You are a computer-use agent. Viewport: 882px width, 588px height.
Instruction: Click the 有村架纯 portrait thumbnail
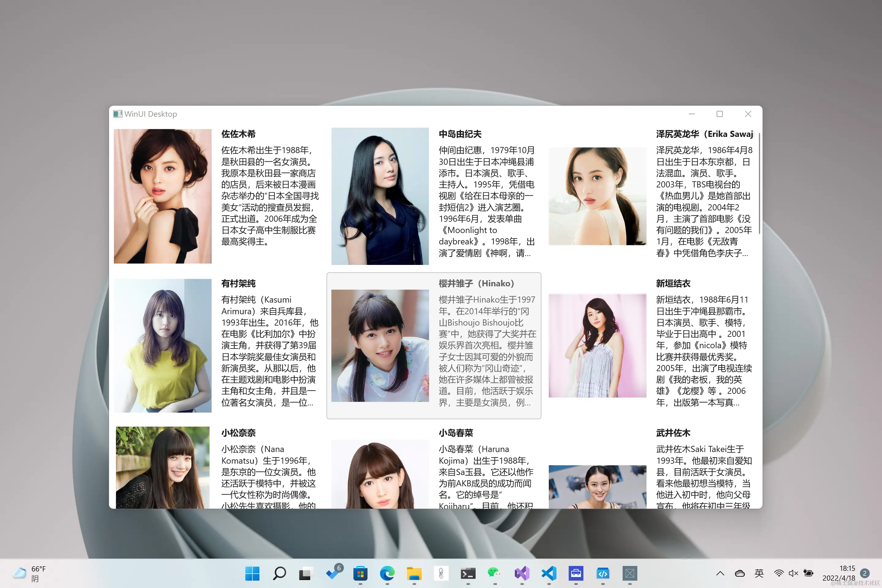pyautogui.click(x=162, y=345)
